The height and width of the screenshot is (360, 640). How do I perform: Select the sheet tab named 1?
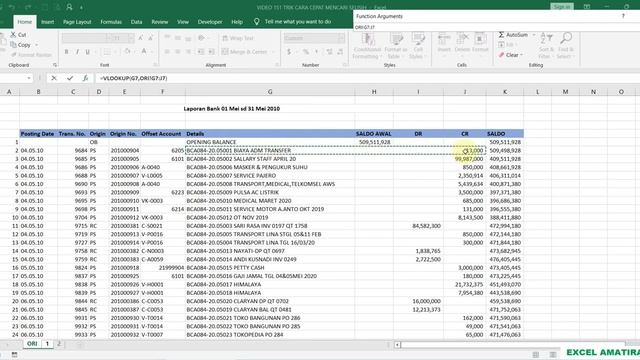tap(47, 344)
